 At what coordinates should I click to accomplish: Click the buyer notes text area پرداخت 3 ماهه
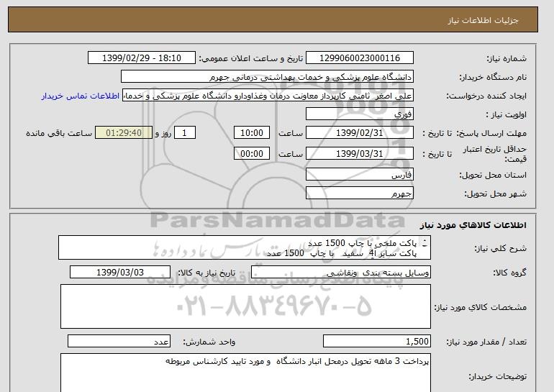coord(245,373)
